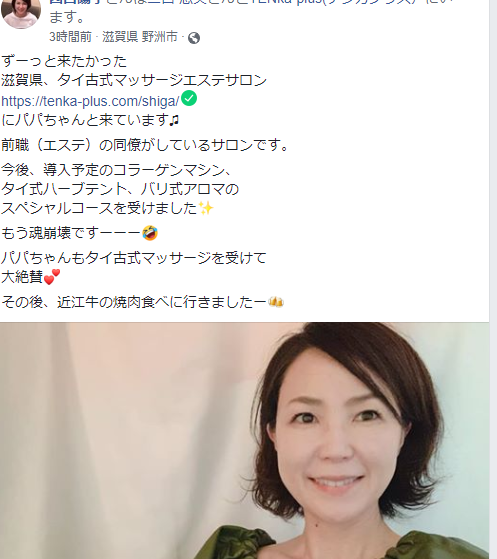Screen dimensions: 497x559
Task: Click the line about コラーゲンマシン
Action: [x=117, y=170]
